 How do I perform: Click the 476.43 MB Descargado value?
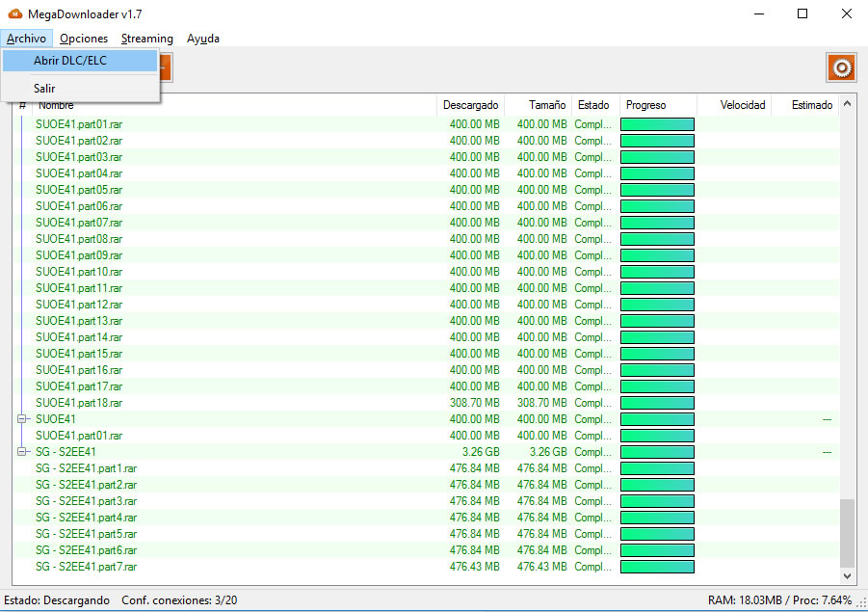[474, 567]
